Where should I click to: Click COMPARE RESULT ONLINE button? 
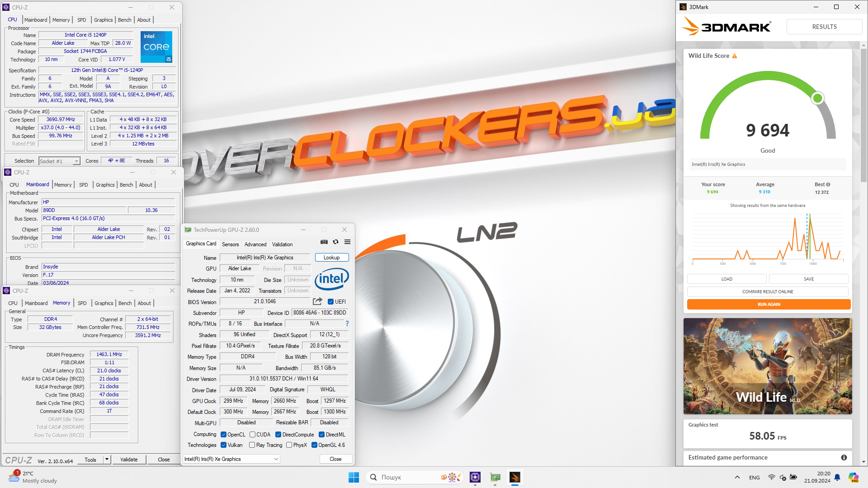pyautogui.click(x=768, y=292)
